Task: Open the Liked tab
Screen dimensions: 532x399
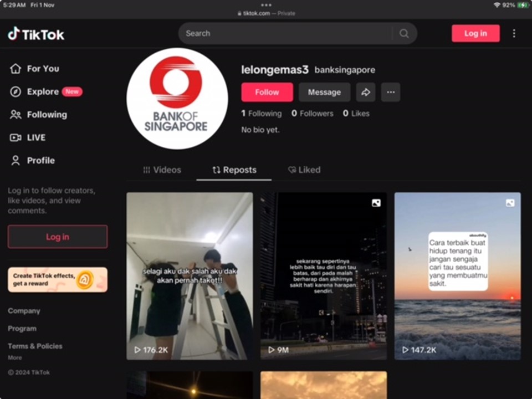Action: pos(304,170)
